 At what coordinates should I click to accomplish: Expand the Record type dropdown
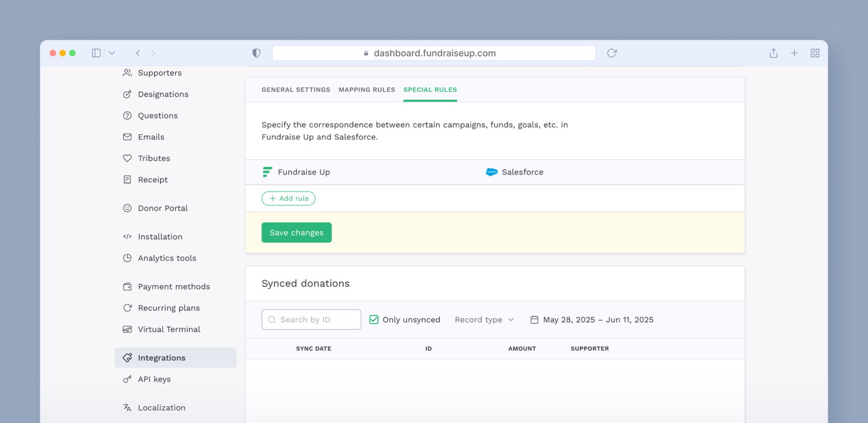coord(484,319)
